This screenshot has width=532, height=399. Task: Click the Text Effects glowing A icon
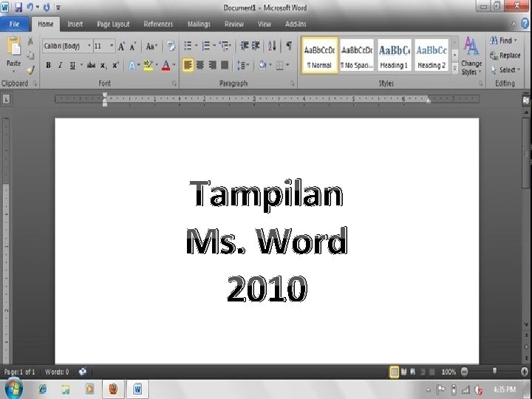click(132, 65)
